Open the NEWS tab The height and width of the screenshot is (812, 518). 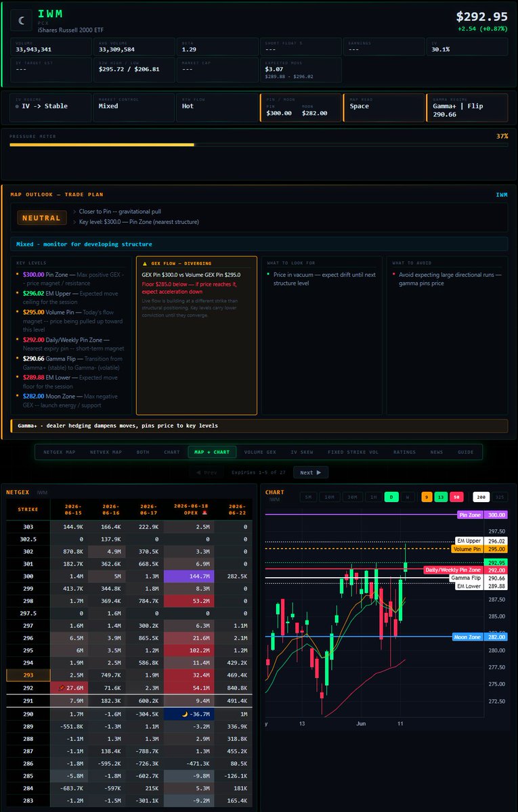click(437, 452)
